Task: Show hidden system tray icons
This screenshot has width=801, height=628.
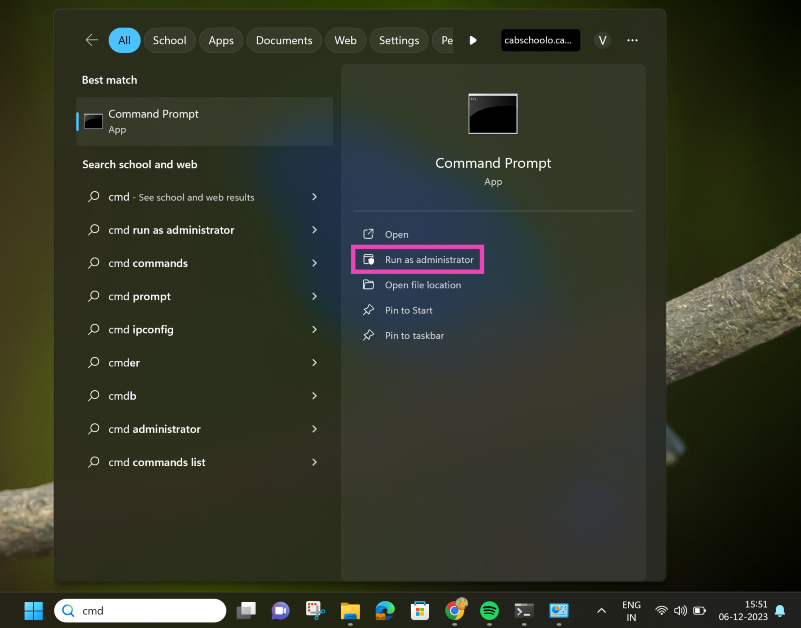Action: click(601, 610)
